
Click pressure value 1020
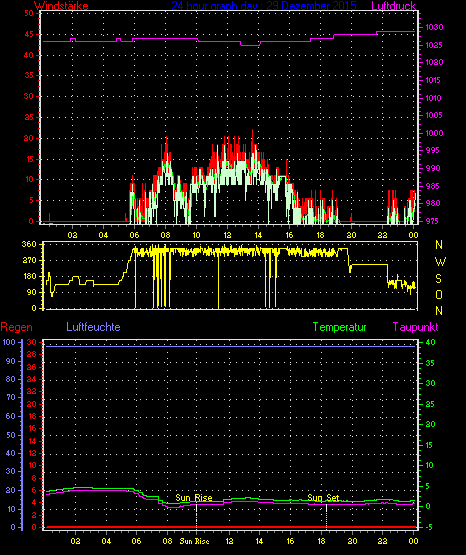pyautogui.click(x=434, y=62)
